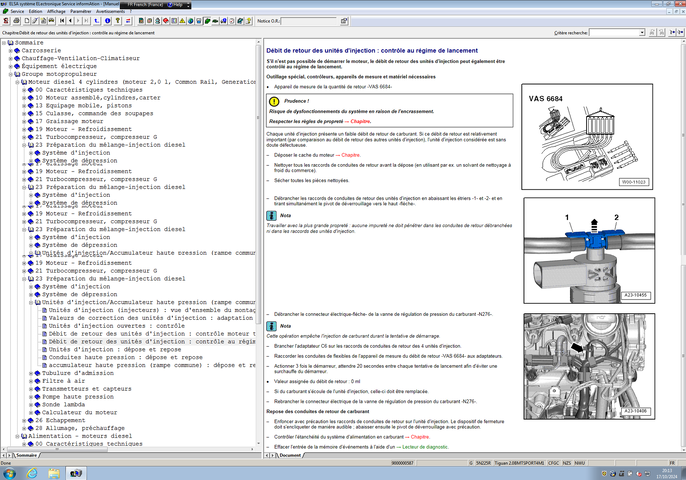The image size is (686, 480).
Task: Click the engine bay photo A23-10406
Action: pos(589,366)
